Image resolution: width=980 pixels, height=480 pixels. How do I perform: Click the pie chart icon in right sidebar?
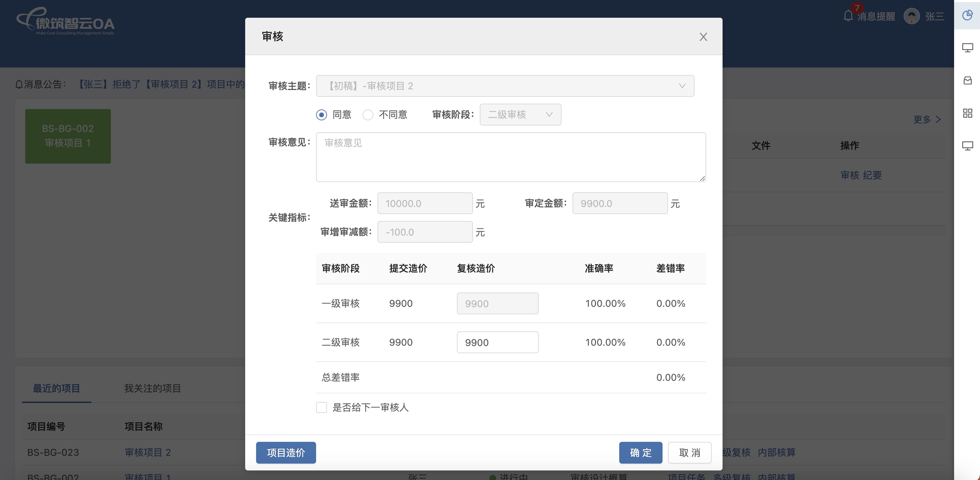(967, 15)
